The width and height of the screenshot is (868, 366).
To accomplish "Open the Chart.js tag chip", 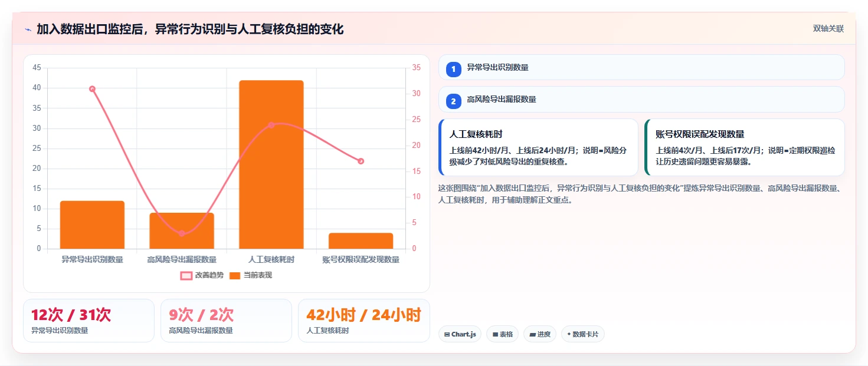I will [x=460, y=334].
